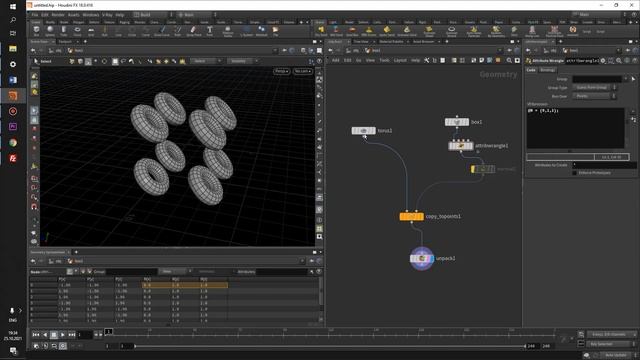640x360 pixels.
Task: Click the Select tool in viewport toolbar
Action: (43, 61)
